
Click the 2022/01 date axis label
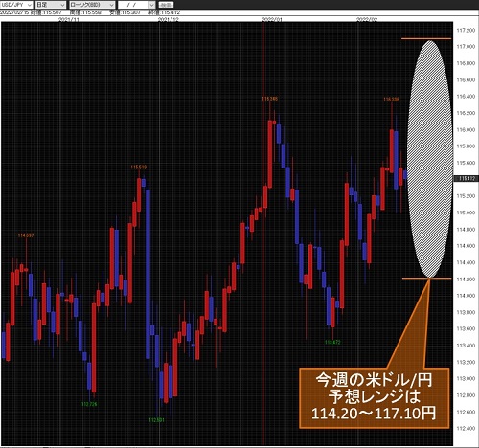click(x=272, y=19)
